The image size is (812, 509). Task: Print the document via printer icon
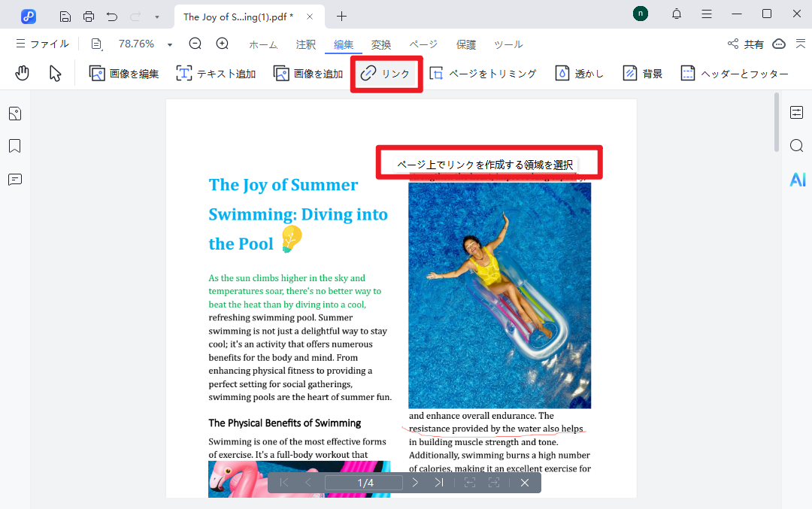89,17
